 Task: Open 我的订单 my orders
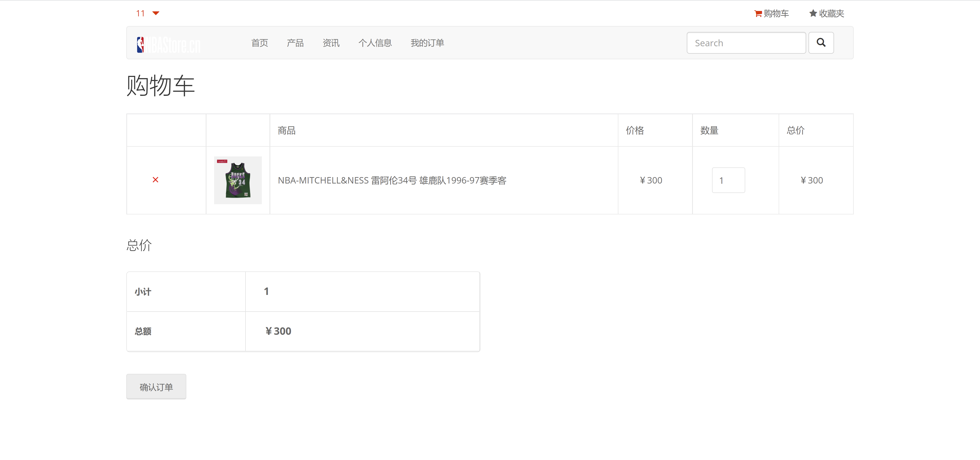pyautogui.click(x=427, y=43)
